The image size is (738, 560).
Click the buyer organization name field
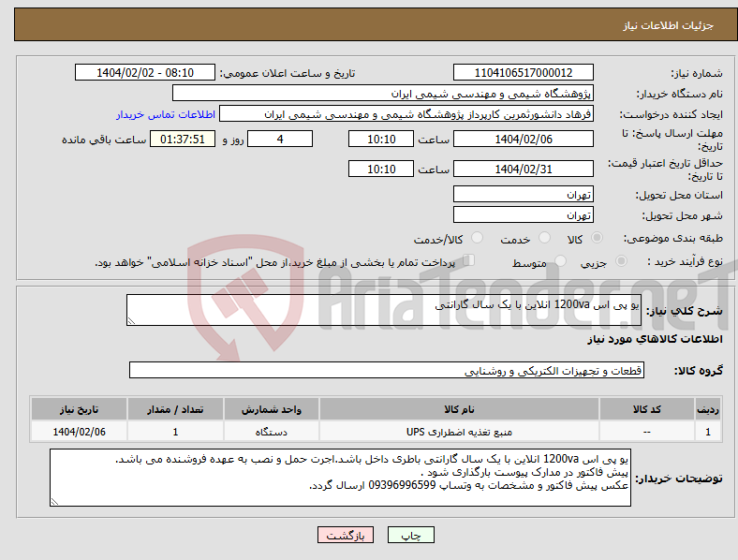pos(383,93)
